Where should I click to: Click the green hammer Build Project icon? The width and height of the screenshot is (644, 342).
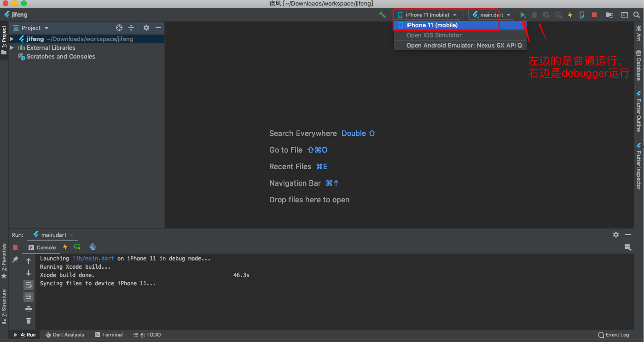click(x=382, y=15)
